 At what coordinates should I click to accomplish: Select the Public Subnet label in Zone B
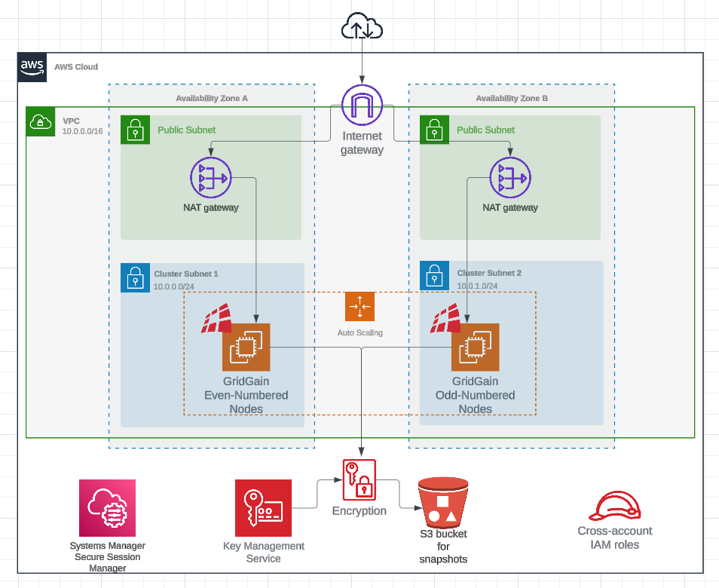click(485, 130)
